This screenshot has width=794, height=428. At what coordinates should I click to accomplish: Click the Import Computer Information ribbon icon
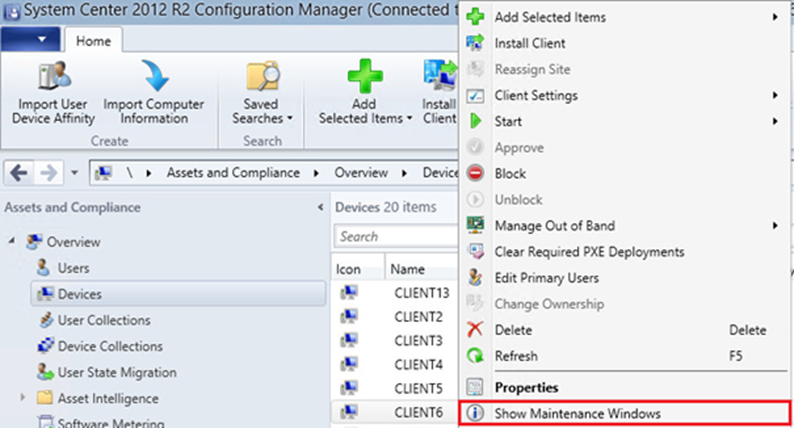click(154, 75)
